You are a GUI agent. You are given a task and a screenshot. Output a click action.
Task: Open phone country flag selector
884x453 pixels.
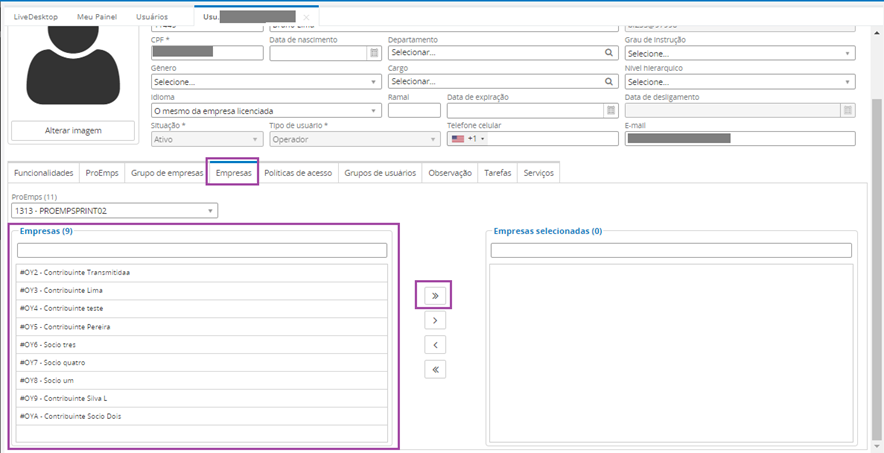click(x=468, y=139)
